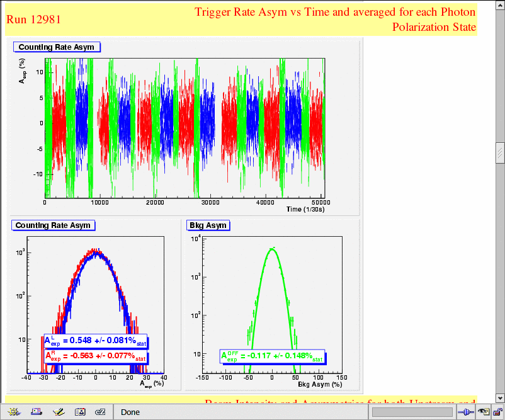The image size is (505, 420).
Task: Click the green background asymmetry histogram
Action: click(x=272, y=305)
